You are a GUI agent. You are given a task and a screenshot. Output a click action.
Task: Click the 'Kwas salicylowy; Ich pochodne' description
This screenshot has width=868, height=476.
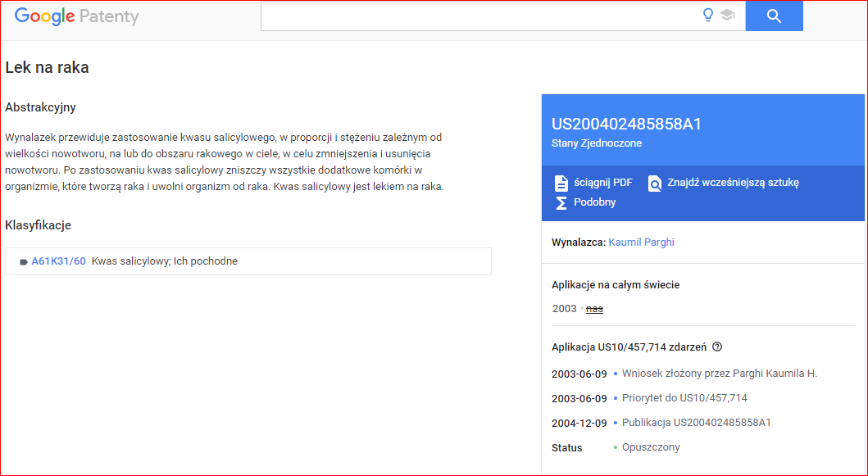pyautogui.click(x=165, y=261)
